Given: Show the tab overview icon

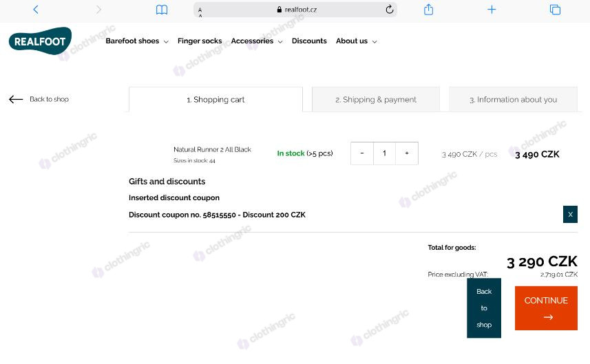Looking at the screenshot, I should pyautogui.click(x=555, y=10).
